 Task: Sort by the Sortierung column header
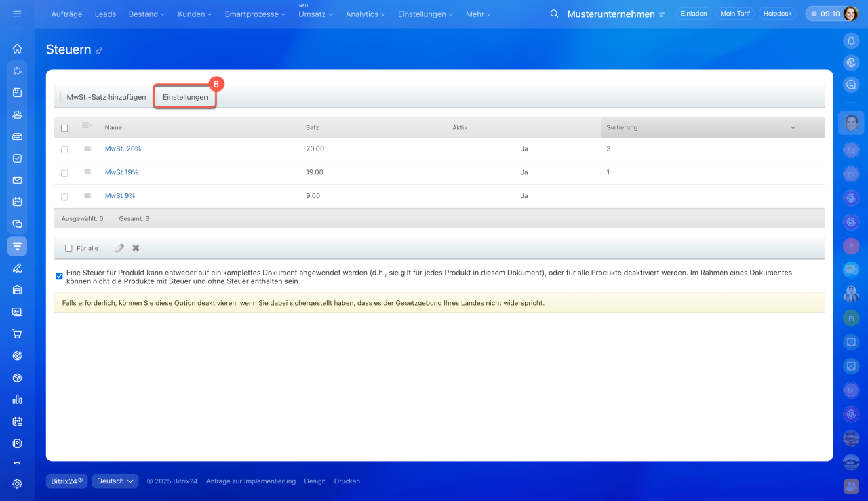(x=713, y=127)
